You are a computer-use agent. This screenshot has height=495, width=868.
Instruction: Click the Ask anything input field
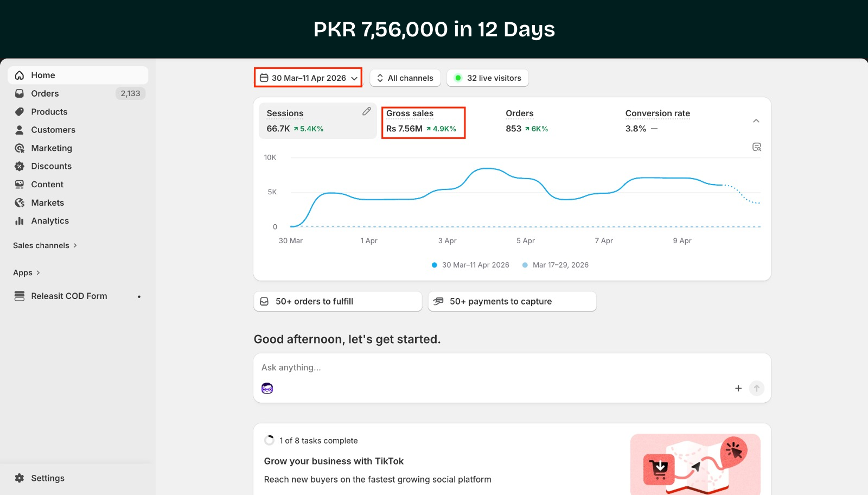click(488, 367)
